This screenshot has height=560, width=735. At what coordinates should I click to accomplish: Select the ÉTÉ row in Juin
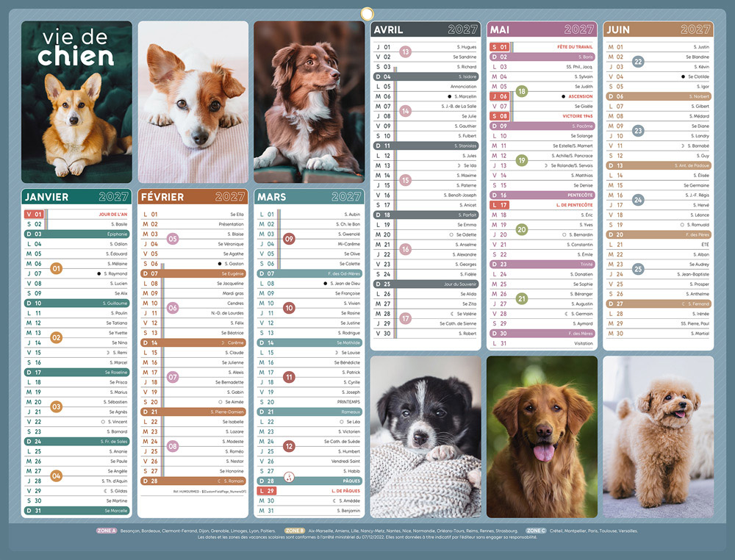tap(658, 245)
